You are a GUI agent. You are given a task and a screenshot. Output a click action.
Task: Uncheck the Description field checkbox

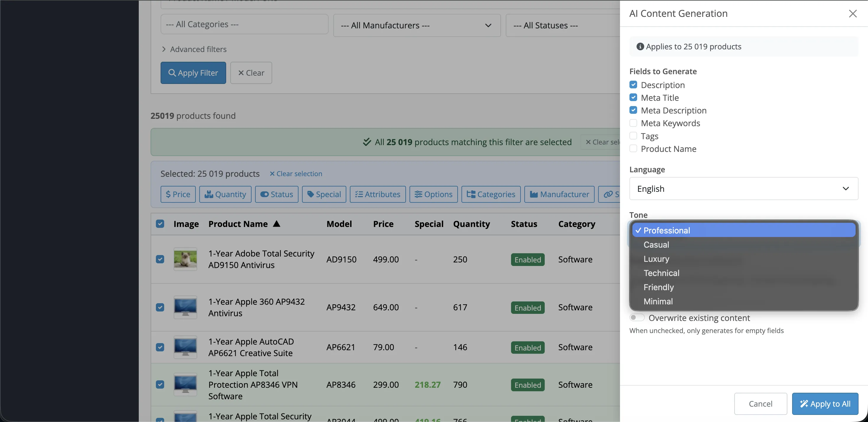pyautogui.click(x=633, y=85)
